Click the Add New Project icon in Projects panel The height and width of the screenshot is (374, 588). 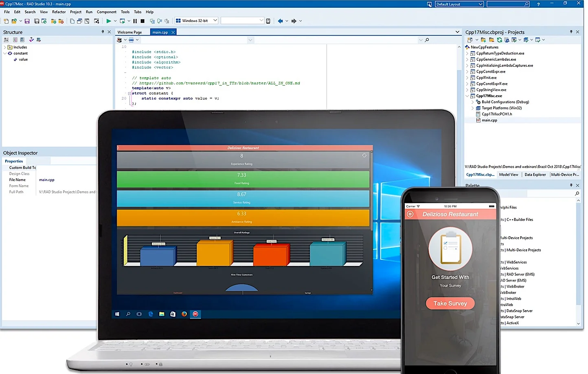coord(470,40)
